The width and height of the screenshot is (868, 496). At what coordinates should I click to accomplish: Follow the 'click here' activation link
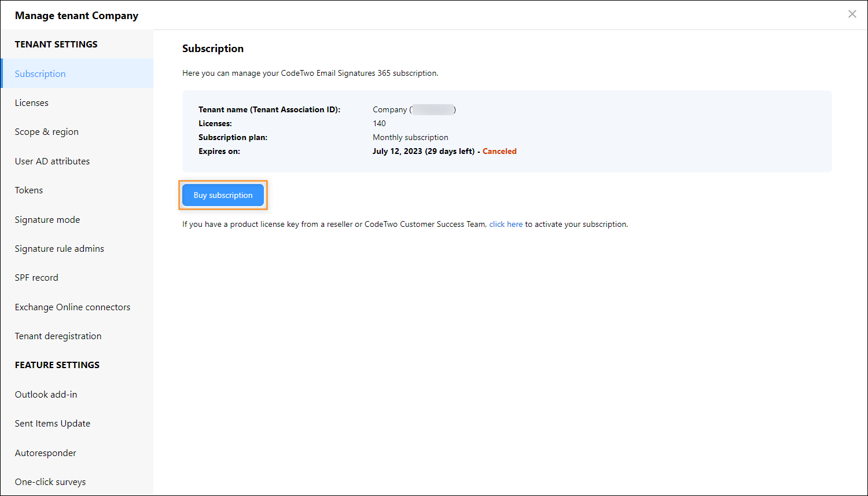pos(506,224)
